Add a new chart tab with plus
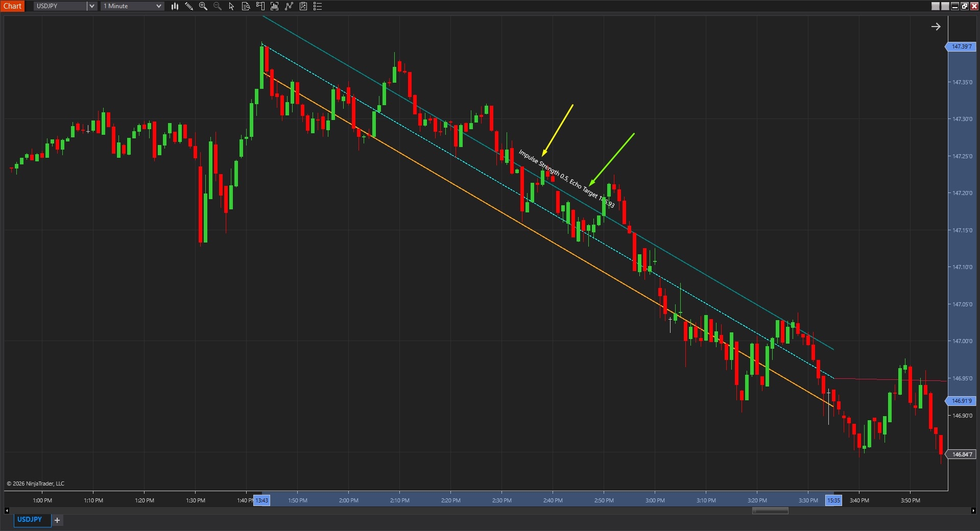 point(57,520)
